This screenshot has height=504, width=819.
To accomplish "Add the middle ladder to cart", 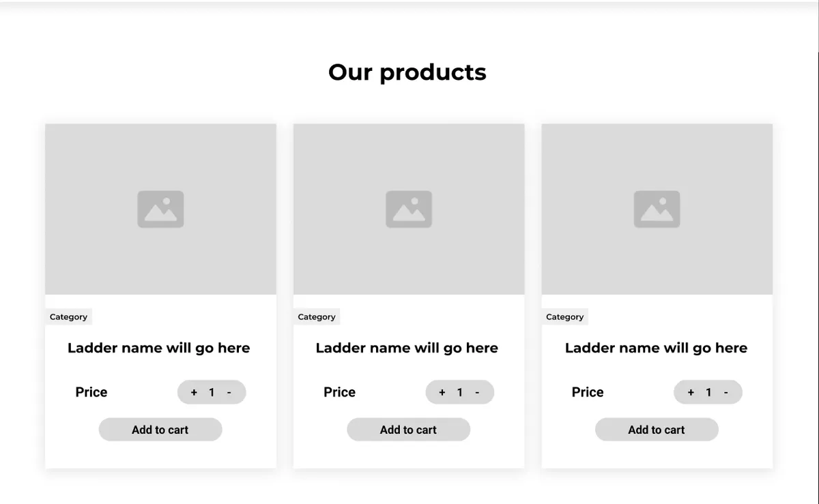I will tap(408, 430).
